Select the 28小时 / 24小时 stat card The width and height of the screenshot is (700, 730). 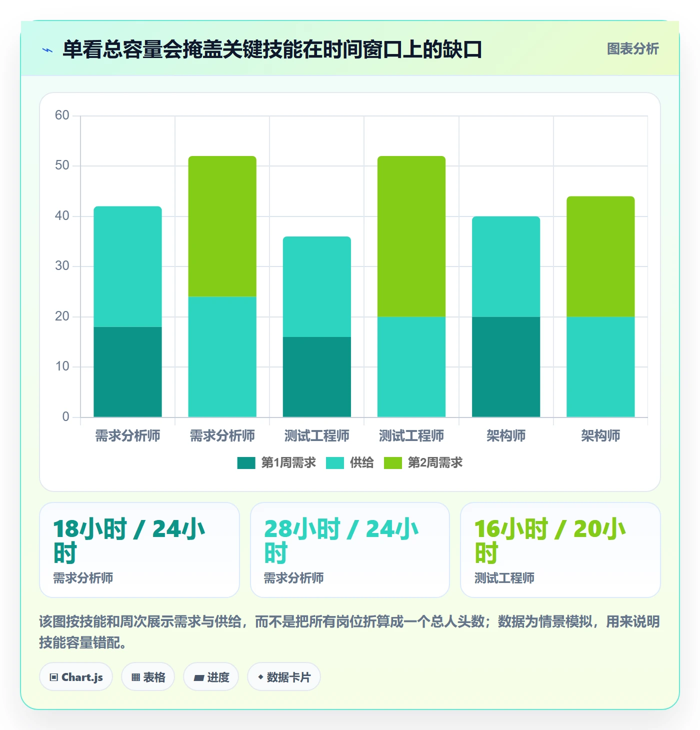click(x=350, y=550)
